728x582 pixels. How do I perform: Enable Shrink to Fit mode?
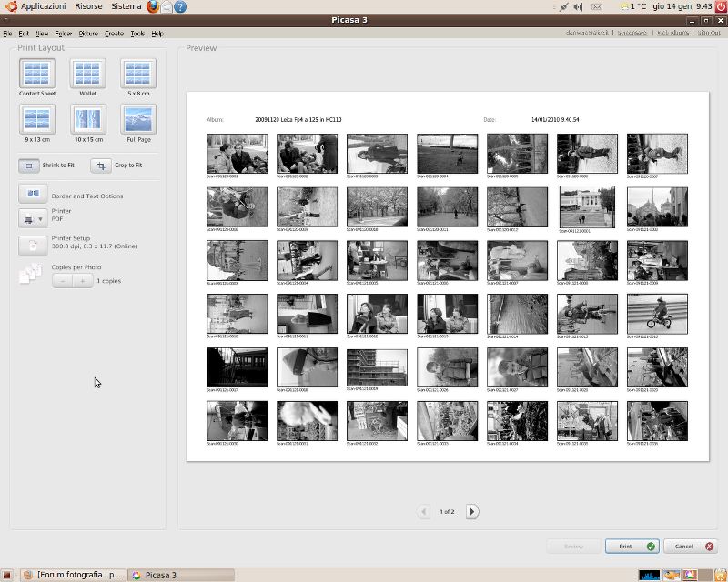[30, 166]
